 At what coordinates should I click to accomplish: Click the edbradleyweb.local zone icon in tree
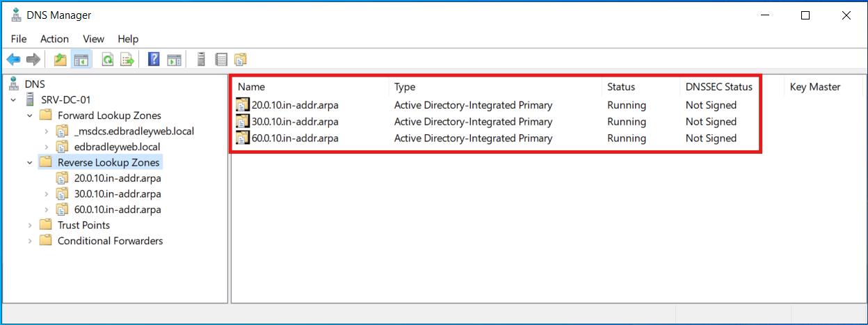(x=63, y=147)
